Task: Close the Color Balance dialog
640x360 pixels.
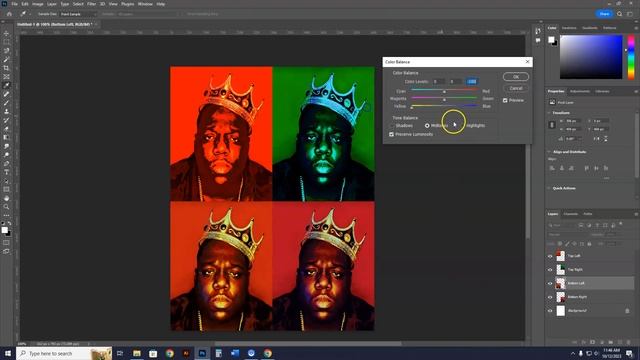Action: pos(527,62)
